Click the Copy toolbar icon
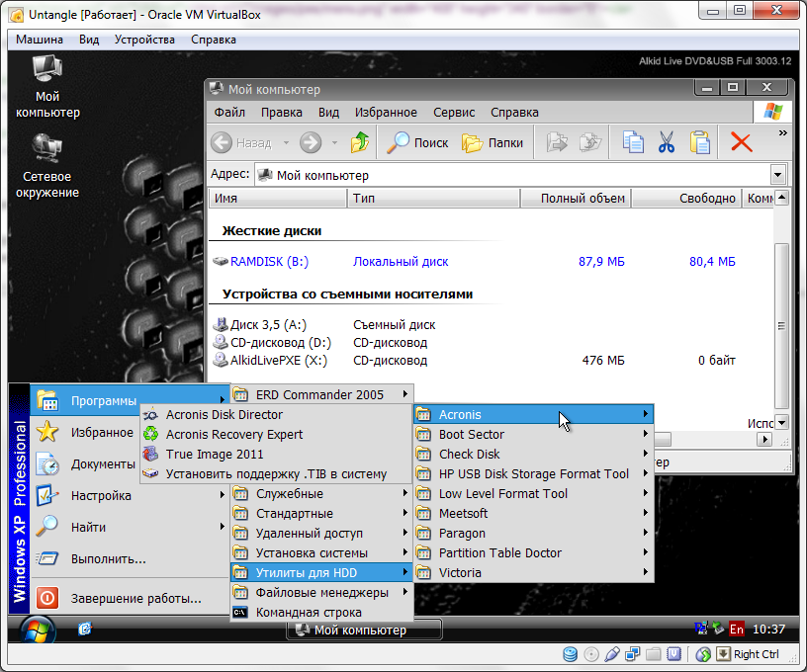This screenshot has height=672, width=807. 633,142
